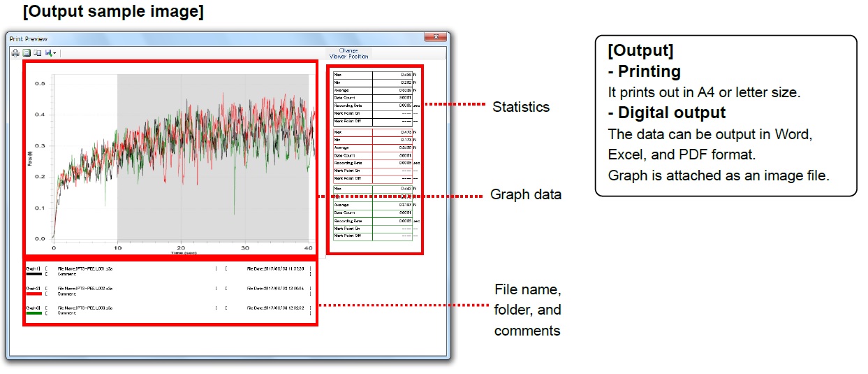868x374 pixels.
Task: Click the printer icon in the toolbar
Action: tap(15, 52)
